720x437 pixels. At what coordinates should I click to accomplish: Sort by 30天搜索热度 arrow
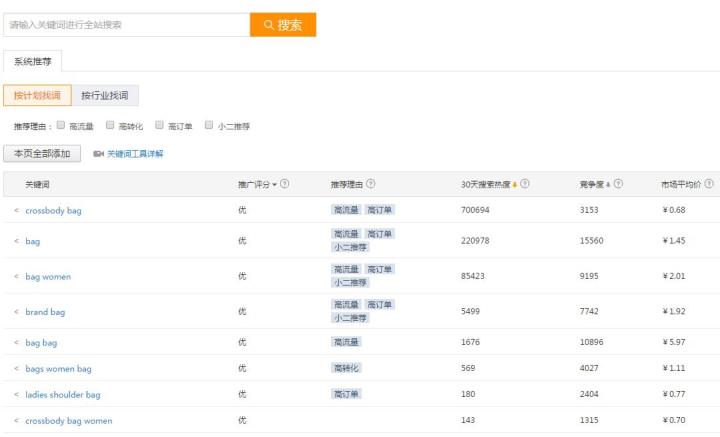click(x=514, y=184)
